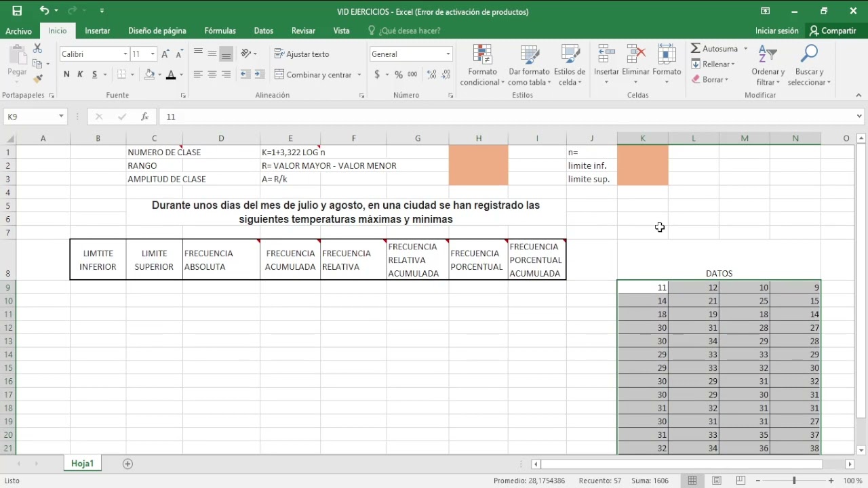The image size is (868, 488).
Task: Switch to Normal view in status bar
Action: [x=692, y=481]
